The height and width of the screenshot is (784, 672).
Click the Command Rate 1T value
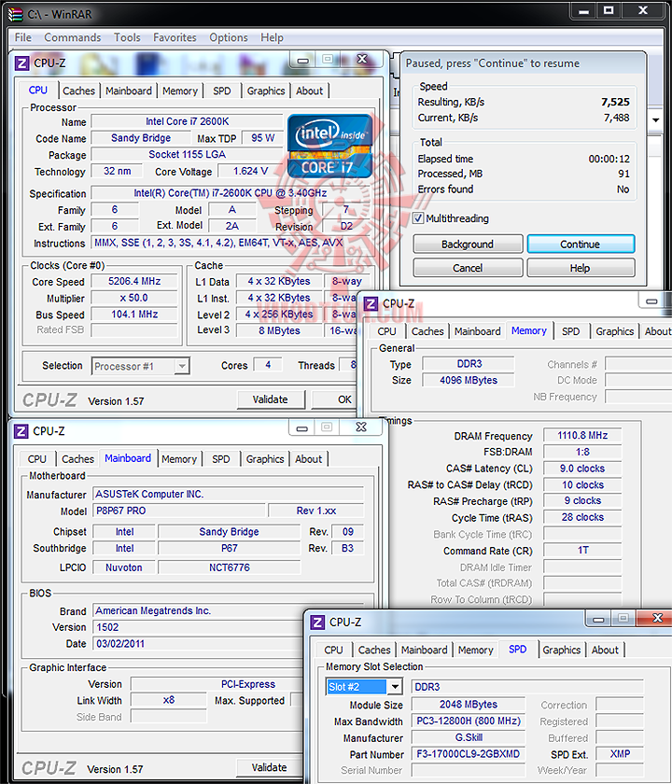pos(582,551)
